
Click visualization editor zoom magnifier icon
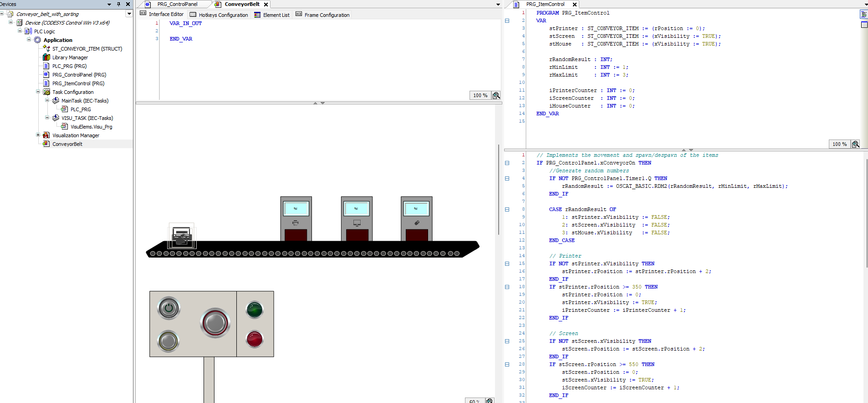click(490, 401)
